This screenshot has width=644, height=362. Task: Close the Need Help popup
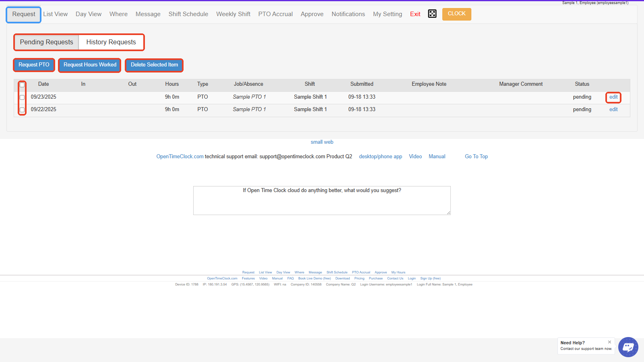[609, 342]
